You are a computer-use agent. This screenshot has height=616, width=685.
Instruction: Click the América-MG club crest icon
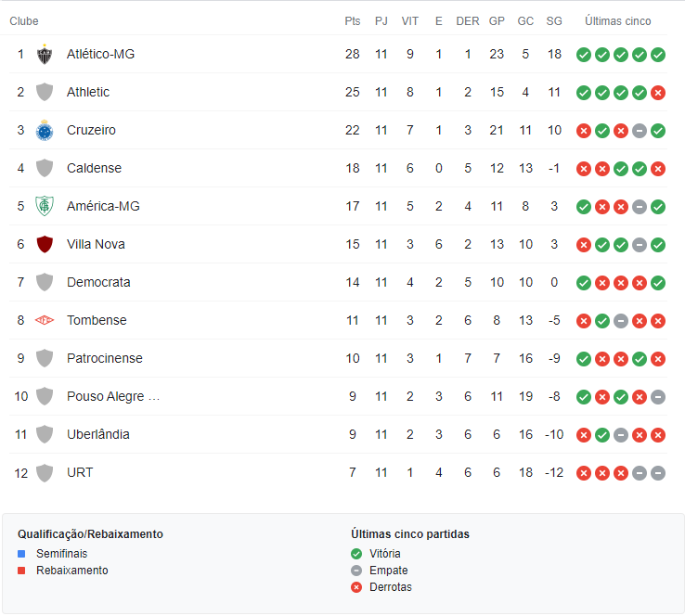click(45, 207)
